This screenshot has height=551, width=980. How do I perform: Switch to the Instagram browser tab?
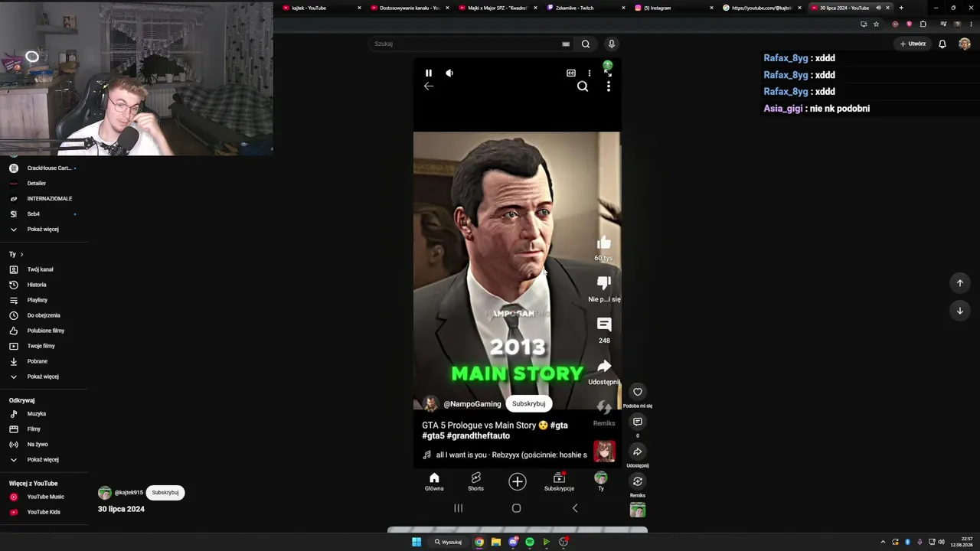(674, 8)
